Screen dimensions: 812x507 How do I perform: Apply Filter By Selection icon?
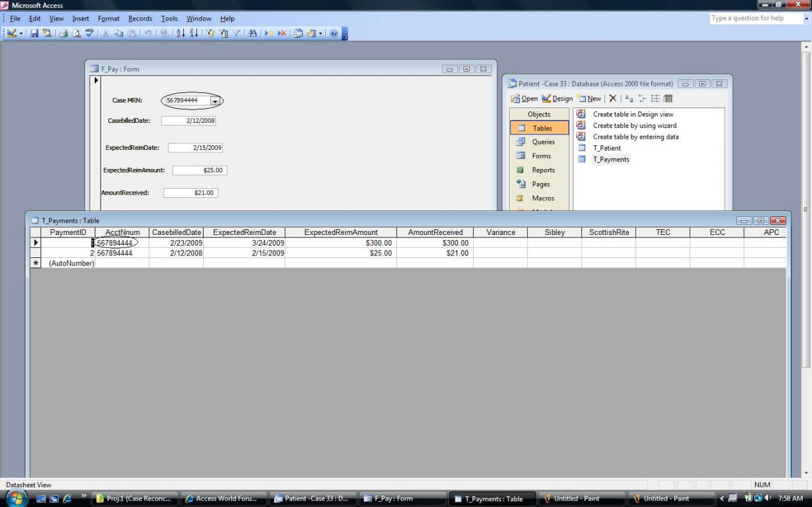pos(210,33)
